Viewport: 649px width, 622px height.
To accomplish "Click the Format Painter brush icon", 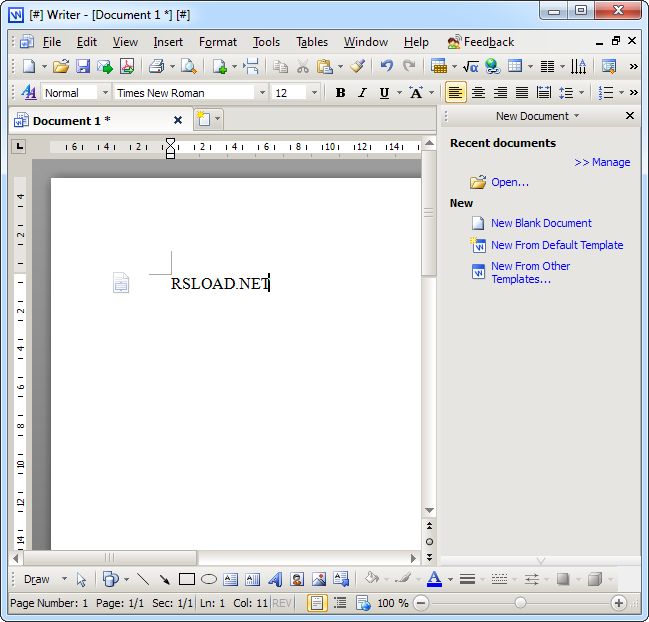I will pyautogui.click(x=357, y=67).
